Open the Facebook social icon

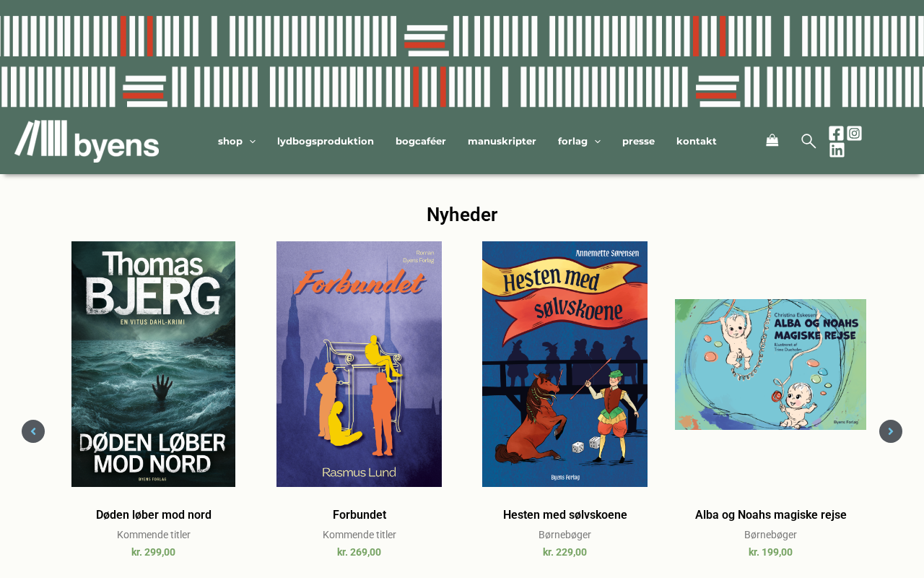836,133
